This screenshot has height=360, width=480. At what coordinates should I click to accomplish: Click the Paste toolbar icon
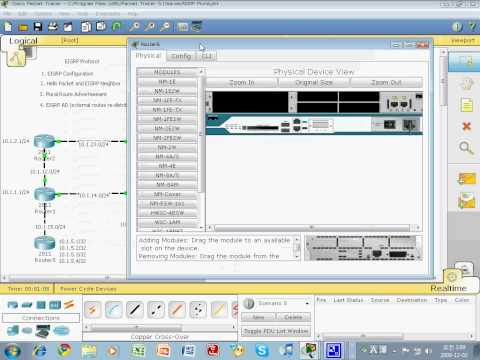click(101, 27)
